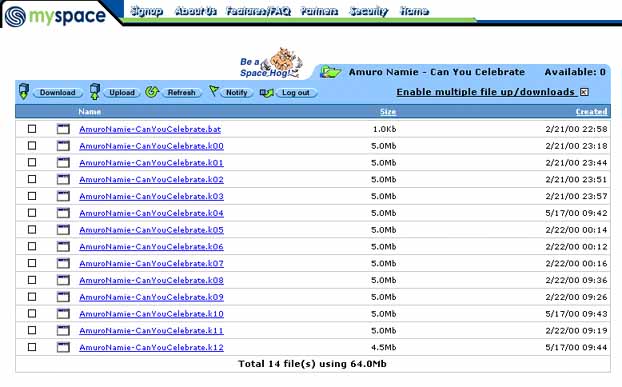The width and height of the screenshot is (622, 387).
Task: Click the 1.0Kb size value
Action: click(x=384, y=129)
